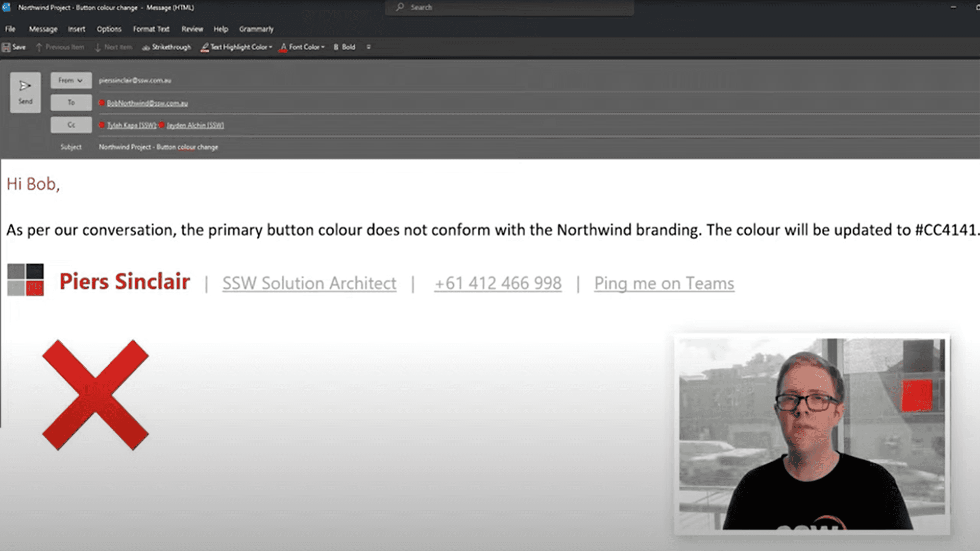Open the Ping me on Teams link

pos(664,283)
